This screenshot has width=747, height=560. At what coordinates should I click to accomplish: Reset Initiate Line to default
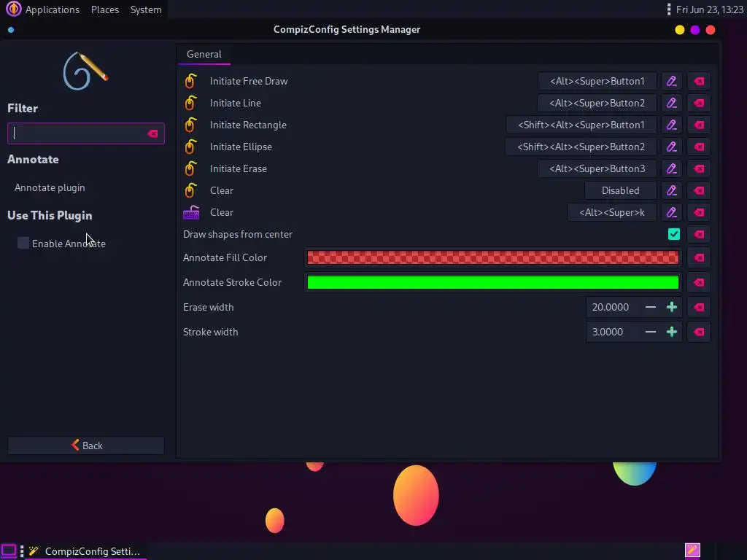pyautogui.click(x=699, y=103)
